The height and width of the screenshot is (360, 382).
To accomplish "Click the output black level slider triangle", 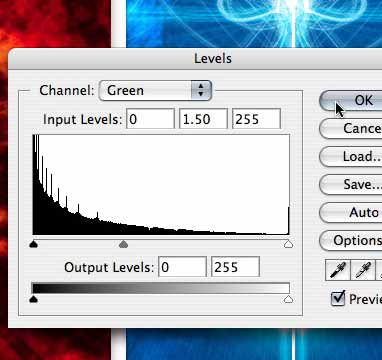I will [x=33, y=299].
